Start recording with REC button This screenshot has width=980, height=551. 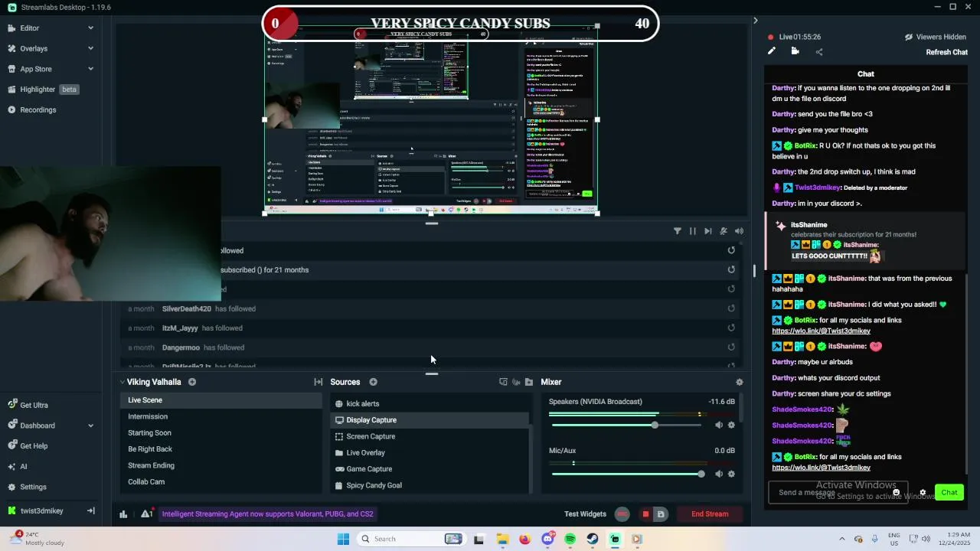tap(622, 514)
